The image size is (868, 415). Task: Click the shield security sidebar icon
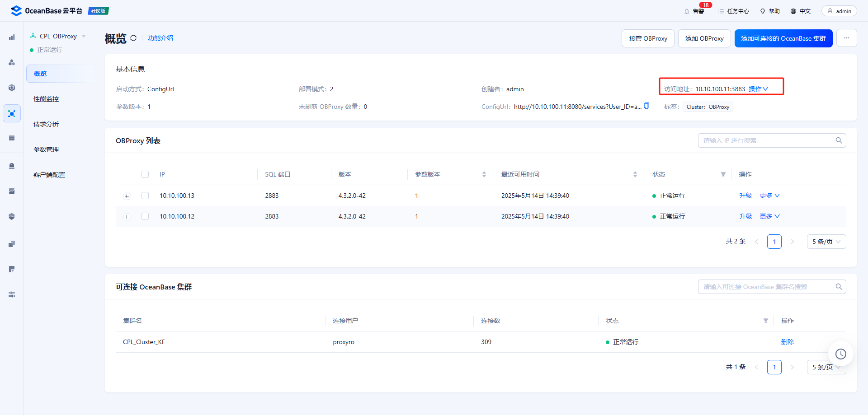pos(12,217)
